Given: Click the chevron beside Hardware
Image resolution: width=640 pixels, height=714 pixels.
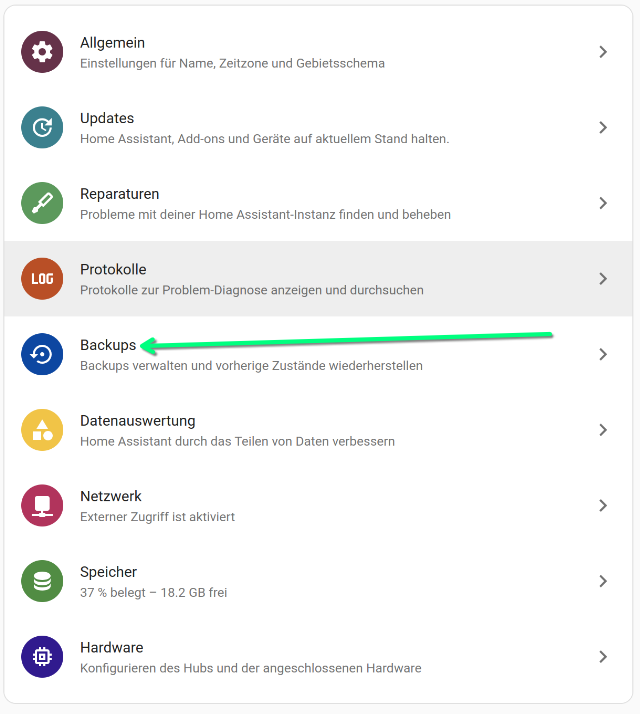Looking at the screenshot, I should pos(603,657).
